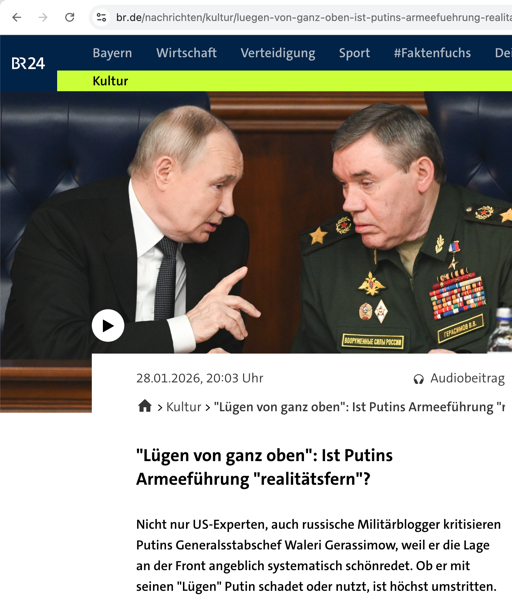Click the article headline "Lügen von ganz oben"
This screenshot has width=512, height=600.
coord(264,467)
